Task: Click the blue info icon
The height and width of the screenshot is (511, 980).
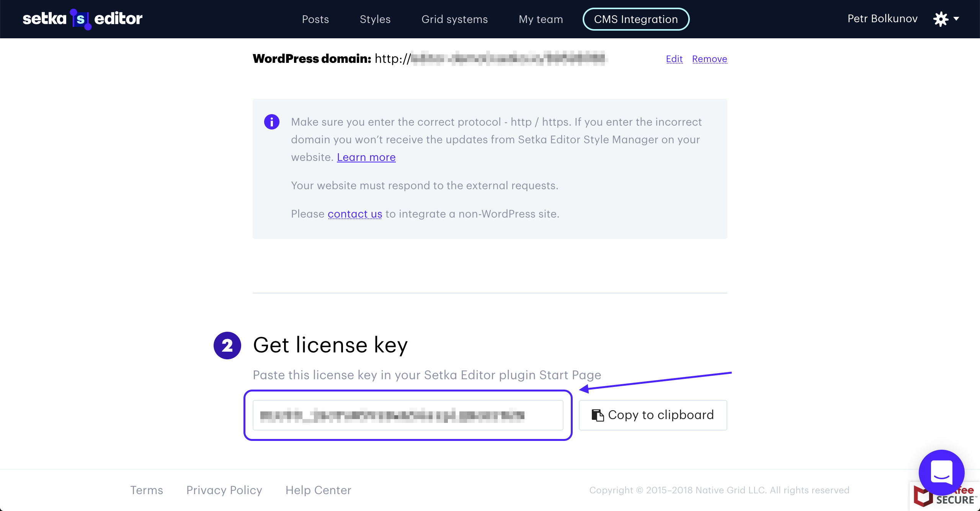Action: (x=272, y=122)
